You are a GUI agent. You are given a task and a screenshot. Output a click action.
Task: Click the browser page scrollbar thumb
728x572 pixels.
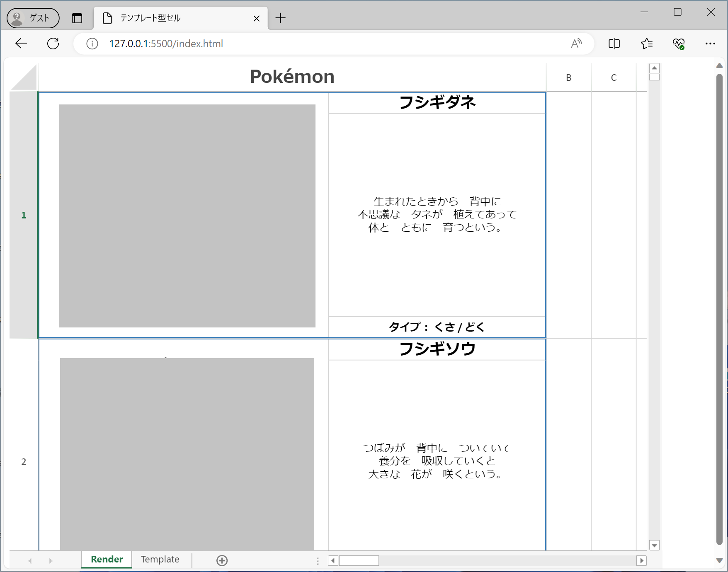[720, 310]
